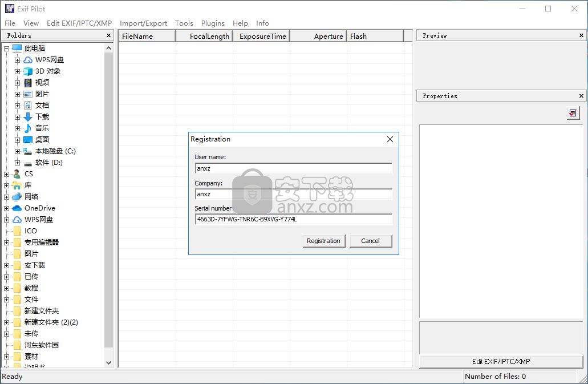Expand the 新建文件夹 (2)(2) node
The width and height of the screenshot is (588, 384).
(x=6, y=322)
